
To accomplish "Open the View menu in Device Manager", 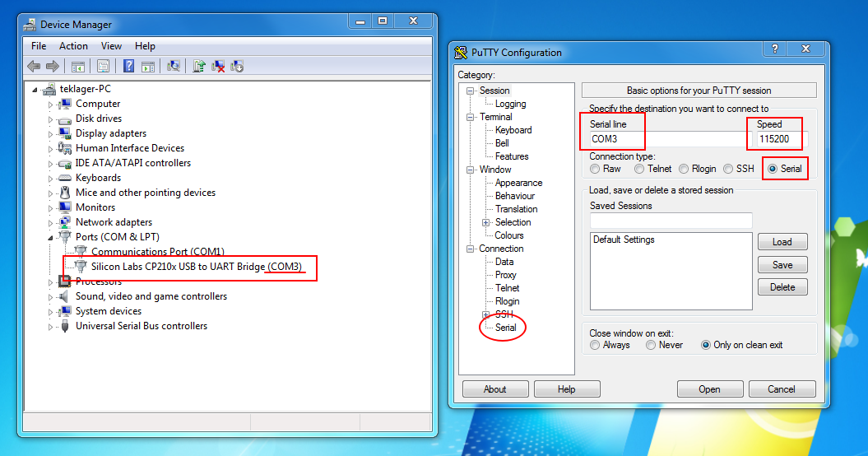I will pos(111,46).
